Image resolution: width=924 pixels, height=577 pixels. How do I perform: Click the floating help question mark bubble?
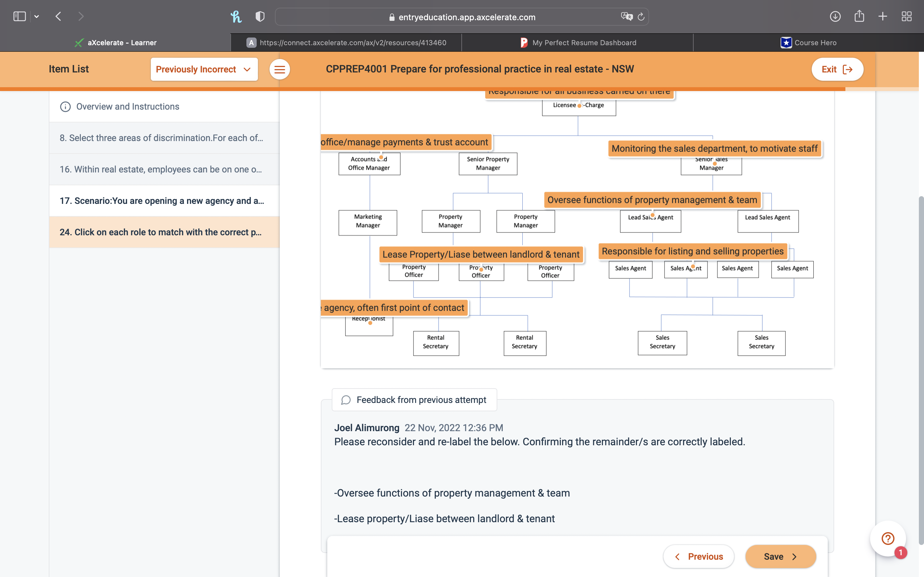coord(888,539)
